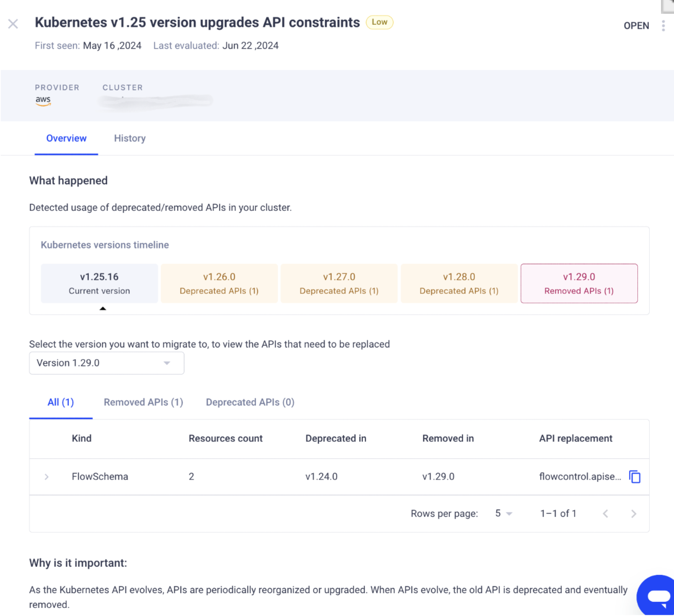This screenshot has height=616, width=674.
Task: Click the Deprecated in column header
Action: click(x=336, y=438)
